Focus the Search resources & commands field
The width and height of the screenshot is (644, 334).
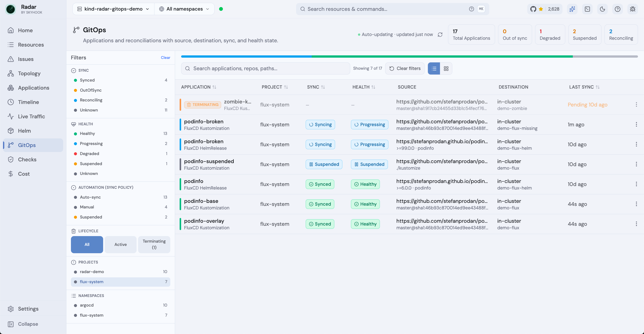pyautogui.click(x=392, y=9)
